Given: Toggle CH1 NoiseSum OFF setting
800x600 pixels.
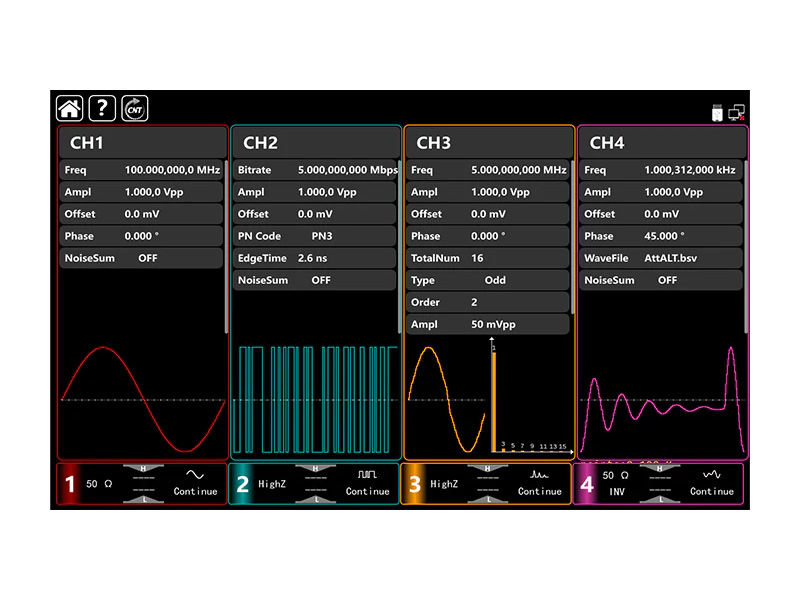Looking at the screenshot, I should [x=141, y=258].
